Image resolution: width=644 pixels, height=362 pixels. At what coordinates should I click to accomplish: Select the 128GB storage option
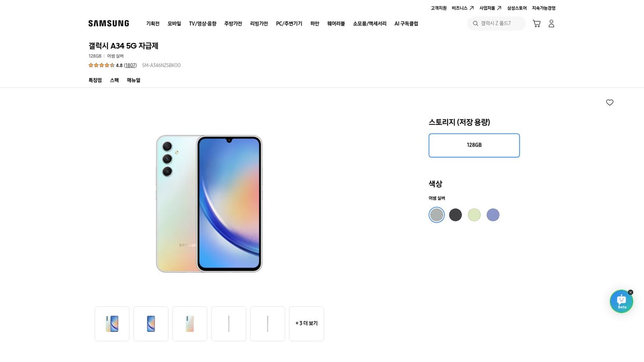pyautogui.click(x=474, y=145)
